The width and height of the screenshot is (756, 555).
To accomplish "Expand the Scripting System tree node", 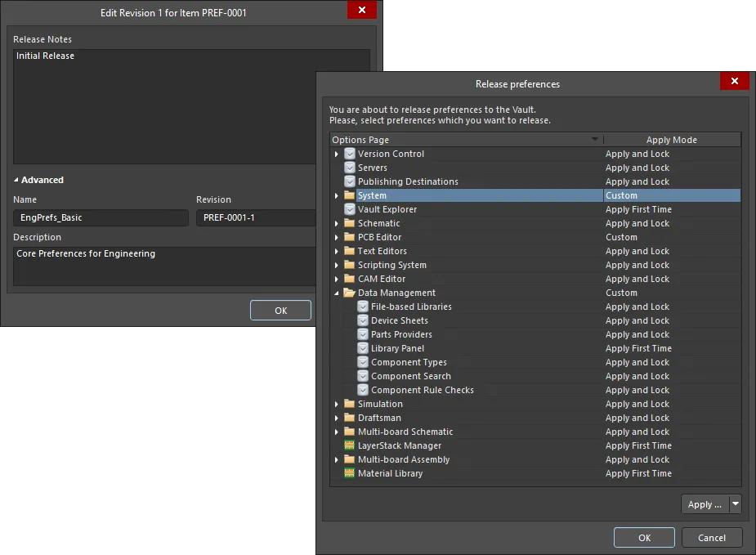I will 337,265.
